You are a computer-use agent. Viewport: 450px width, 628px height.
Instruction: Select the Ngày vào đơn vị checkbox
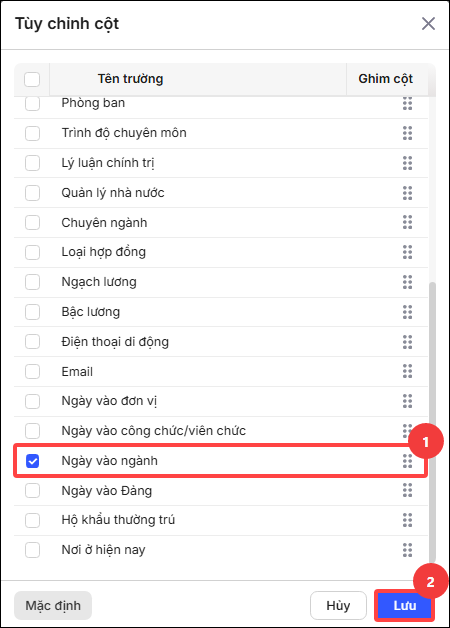(32, 401)
